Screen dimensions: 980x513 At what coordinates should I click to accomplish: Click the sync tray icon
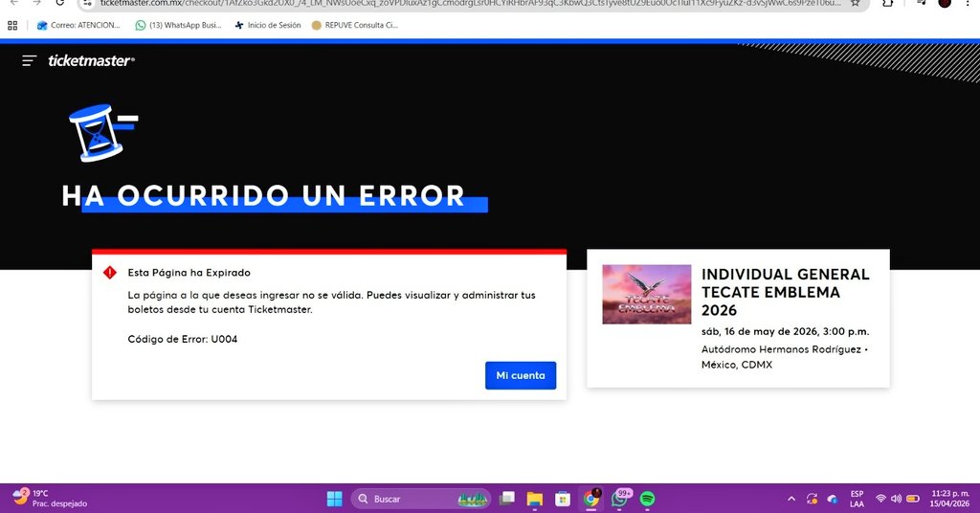click(812, 499)
